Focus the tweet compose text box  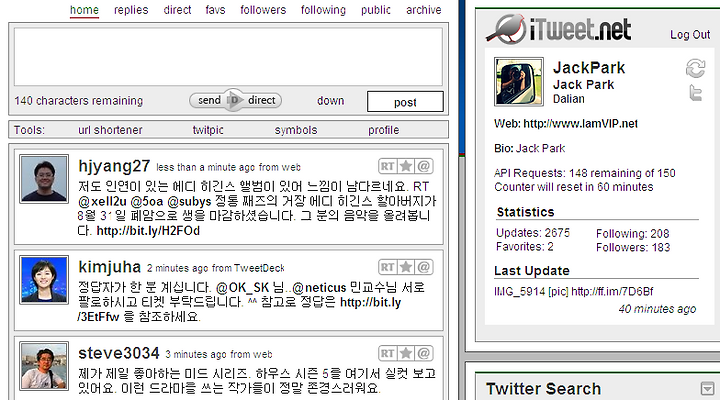point(228,57)
